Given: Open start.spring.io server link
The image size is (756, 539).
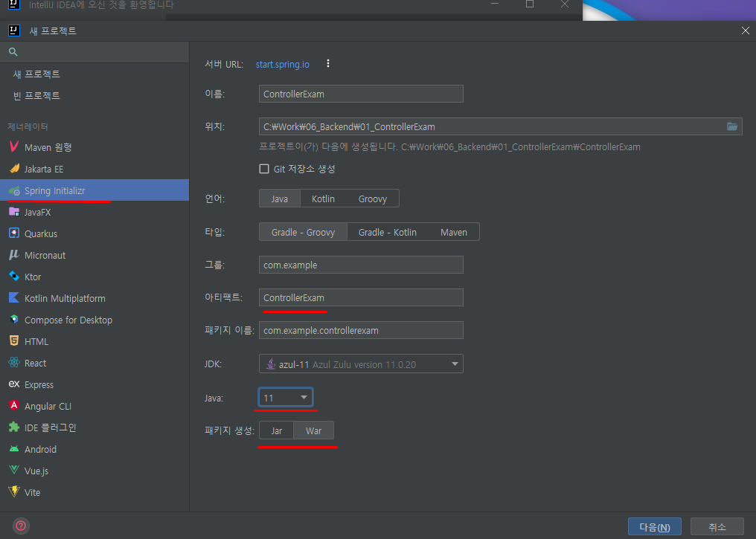Looking at the screenshot, I should pyautogui.click(x=283, y=64).
